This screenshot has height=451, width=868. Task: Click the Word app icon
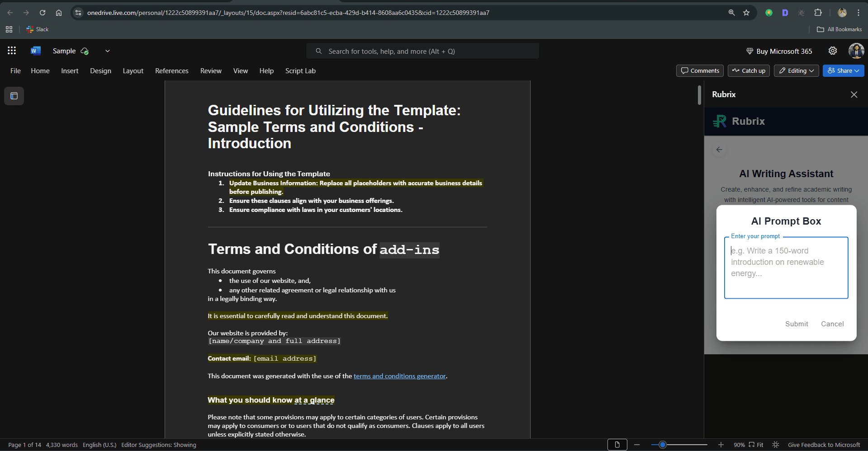point(35,51)
